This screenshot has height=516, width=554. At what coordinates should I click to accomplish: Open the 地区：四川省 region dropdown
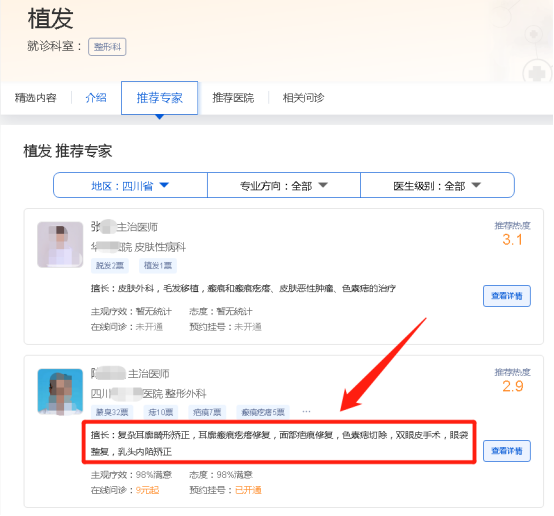(x=130, y=185)
